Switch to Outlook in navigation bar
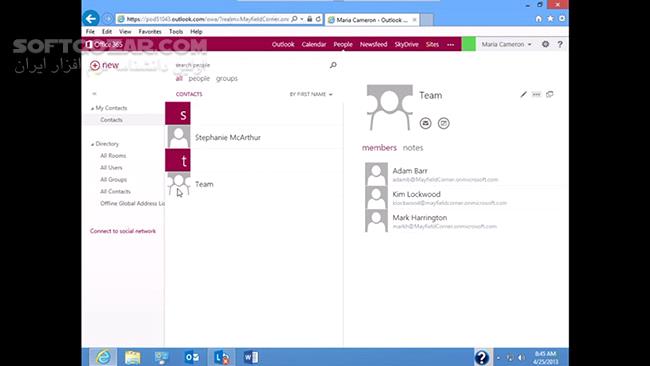 coord(283,44)
